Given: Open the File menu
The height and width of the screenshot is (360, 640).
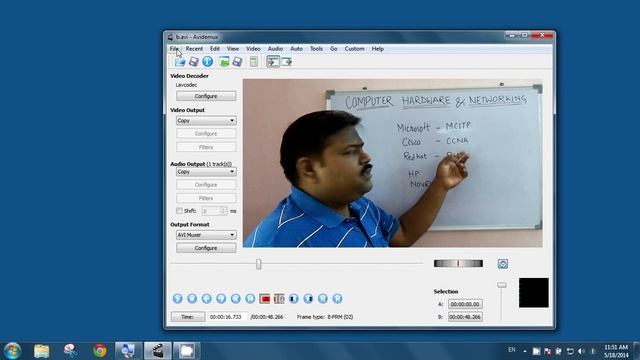Looking at the screenshot, I should 174,49.
